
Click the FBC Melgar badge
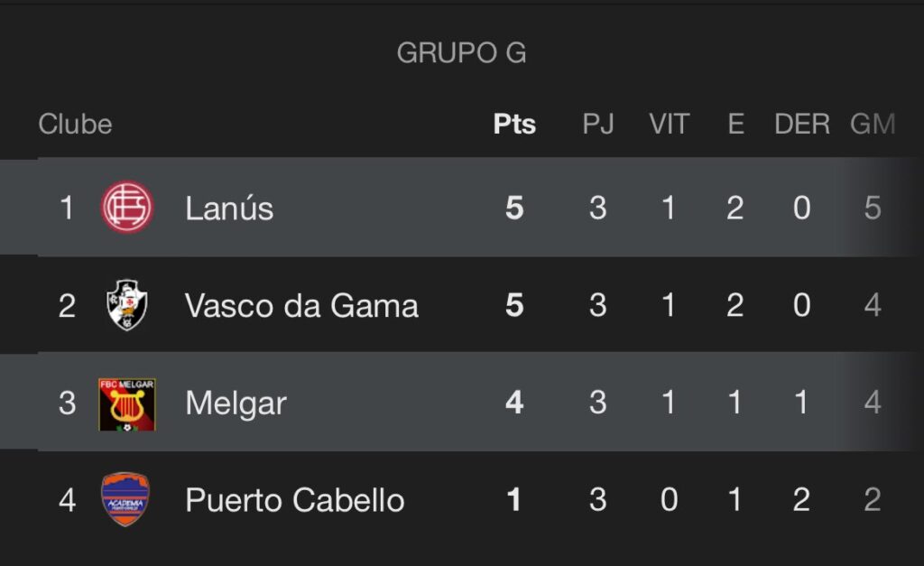[127, 404]
